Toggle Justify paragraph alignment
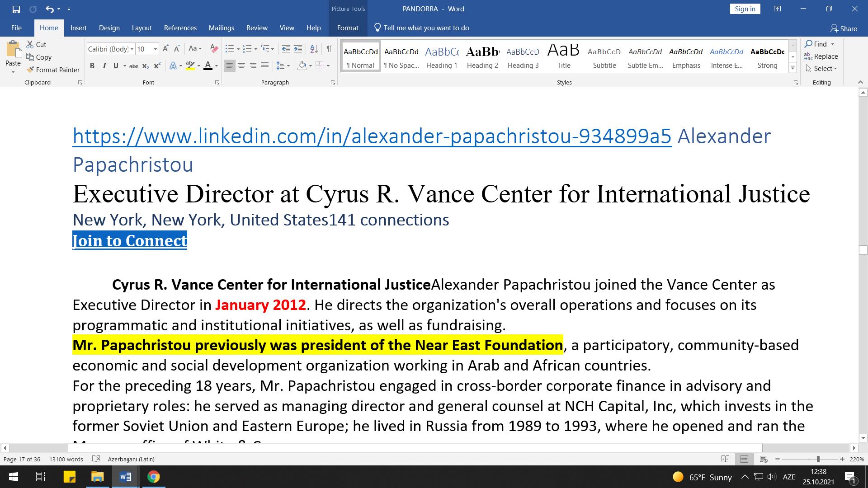The height and width of the screenshot is (488, 868). click(265, 66)
